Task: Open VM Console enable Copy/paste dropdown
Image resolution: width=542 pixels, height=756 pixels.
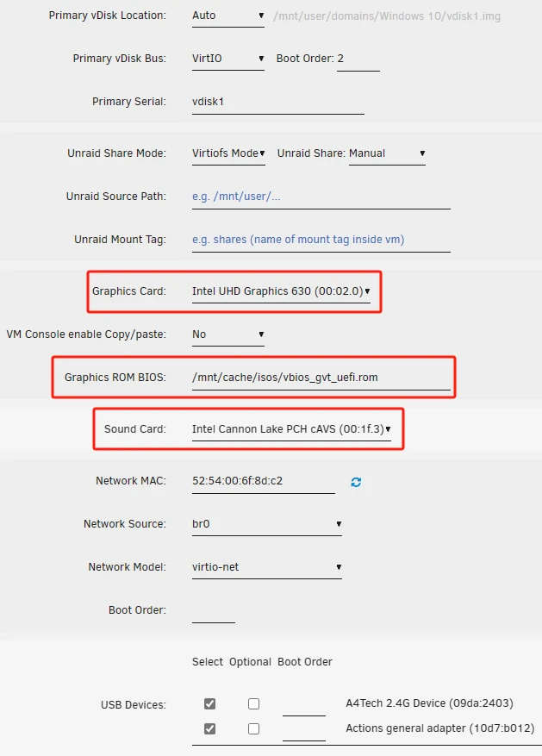Action: pos(228,334)
